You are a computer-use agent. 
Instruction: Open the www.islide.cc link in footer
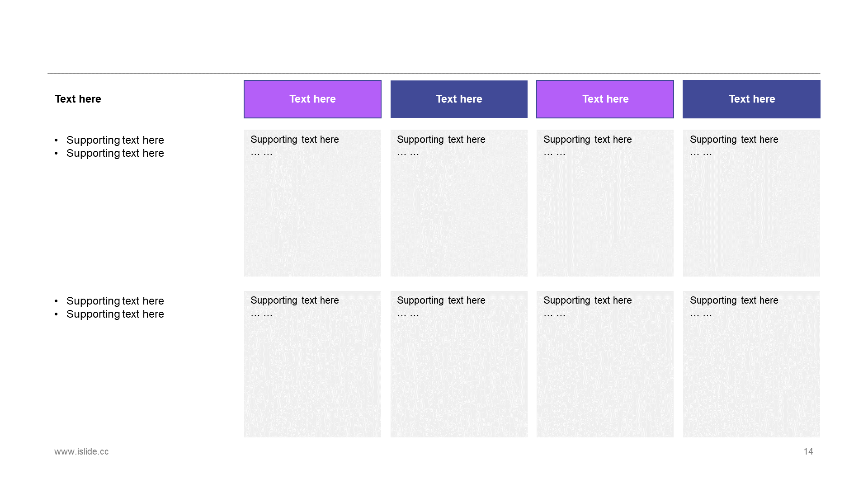click(81, 451)
